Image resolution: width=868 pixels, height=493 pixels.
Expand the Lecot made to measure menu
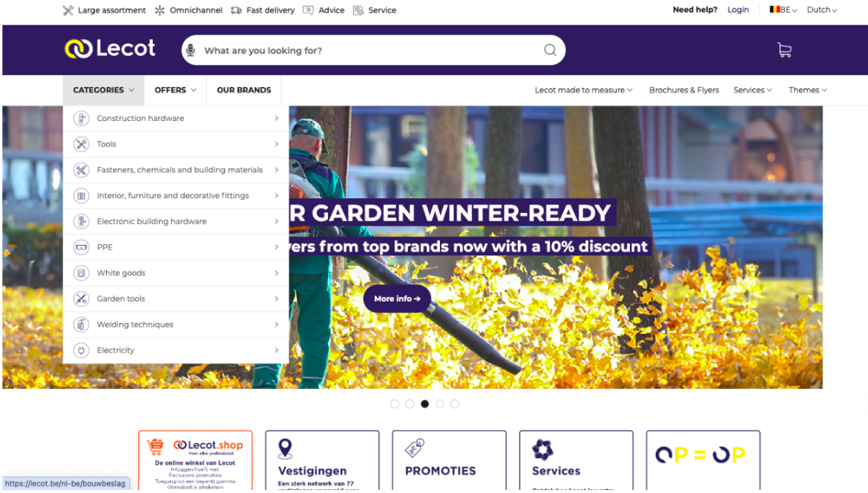(583, 90)
